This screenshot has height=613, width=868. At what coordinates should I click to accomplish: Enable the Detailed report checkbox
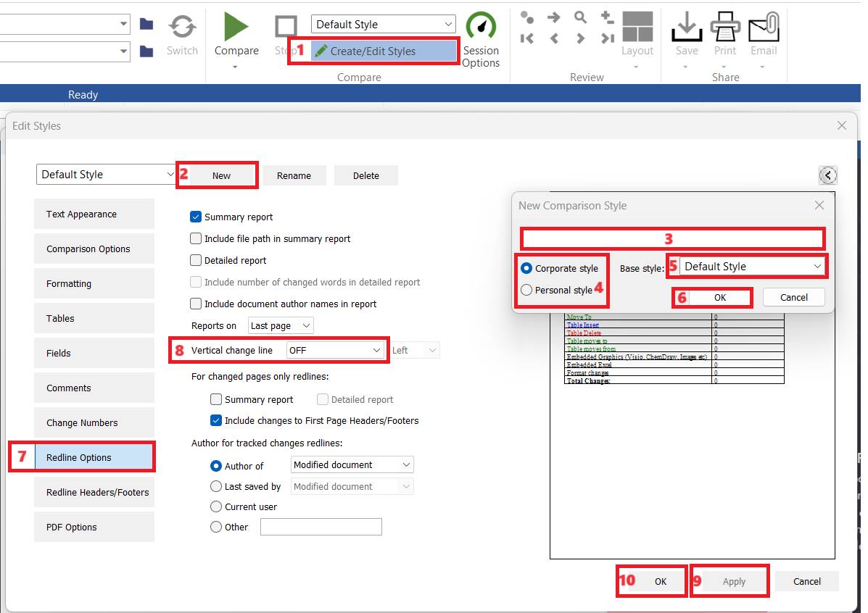pos(196,260)
